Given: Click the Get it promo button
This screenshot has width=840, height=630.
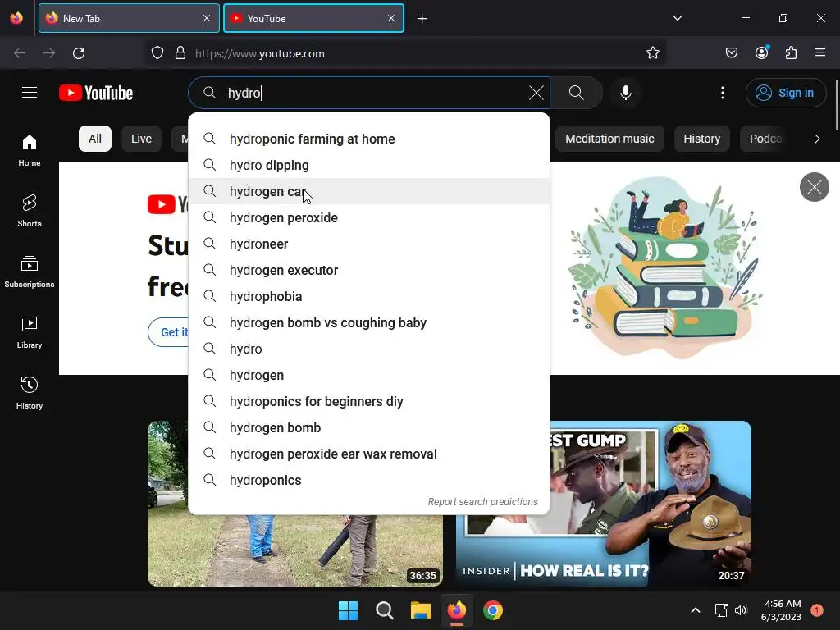Looking at the screenshot, I should click(x=169, y=332).
